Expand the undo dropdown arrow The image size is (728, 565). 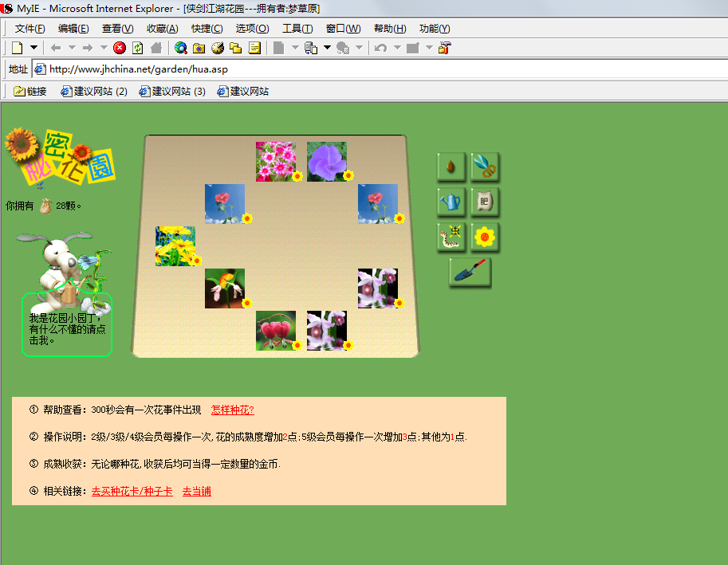point(397,47)
